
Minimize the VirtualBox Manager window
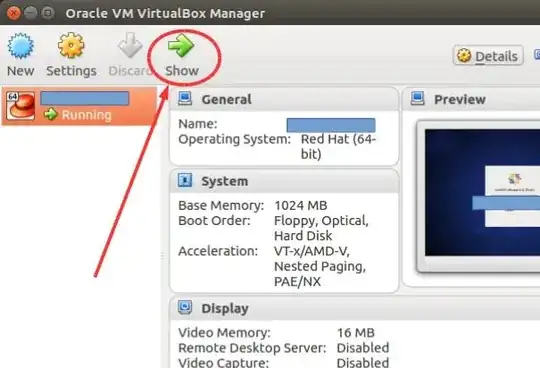(30, 13)
